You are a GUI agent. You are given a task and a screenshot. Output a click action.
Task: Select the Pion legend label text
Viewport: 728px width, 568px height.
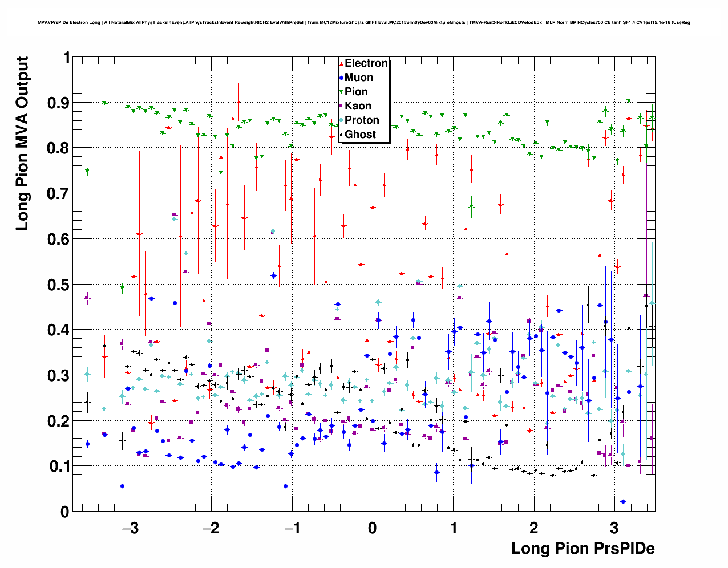(356, 92)
